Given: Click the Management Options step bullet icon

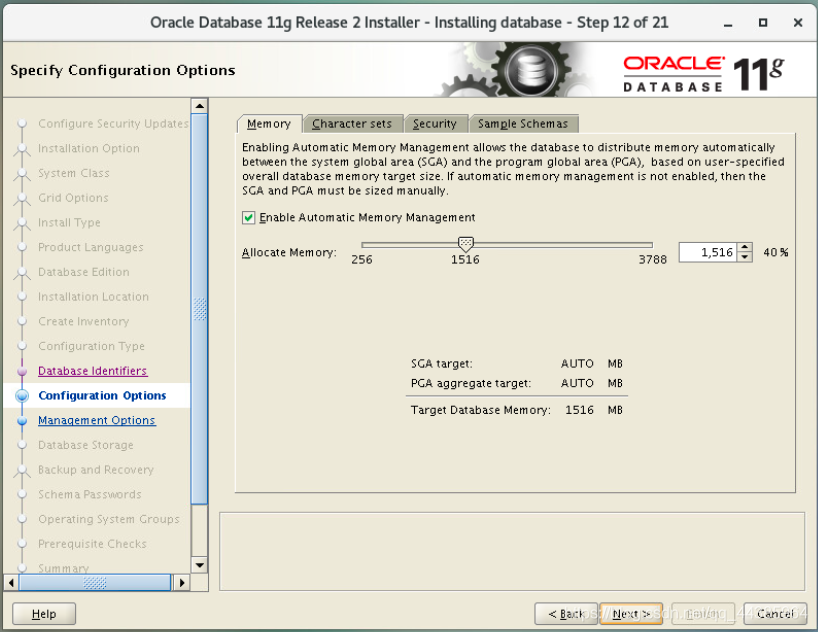Looking at the screenshot, I should pos(22,421).
